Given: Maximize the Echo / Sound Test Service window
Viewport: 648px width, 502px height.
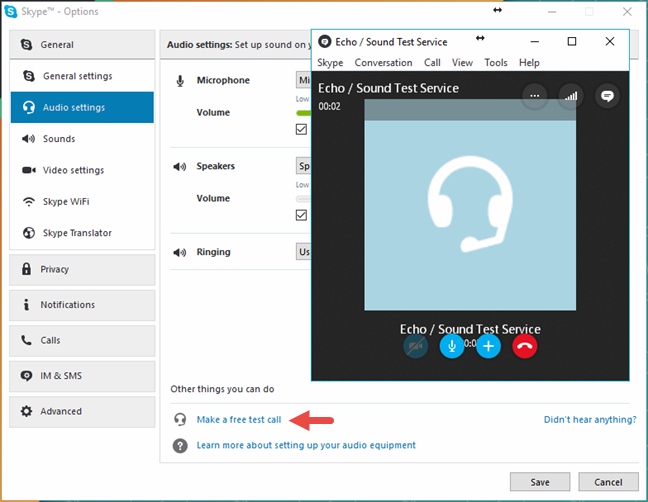Looking at the screenshot, I should (x=572, y=41).
